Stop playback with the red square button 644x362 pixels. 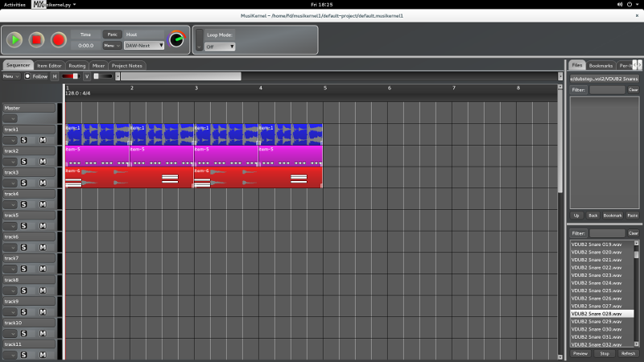pos(36,39)
